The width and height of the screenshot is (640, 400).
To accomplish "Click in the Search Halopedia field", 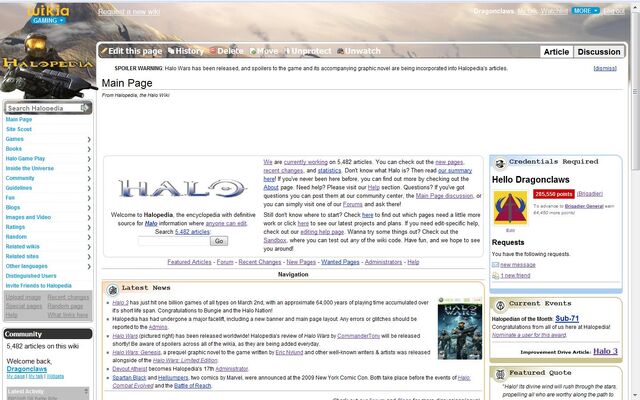I will [x=43, y=108].
